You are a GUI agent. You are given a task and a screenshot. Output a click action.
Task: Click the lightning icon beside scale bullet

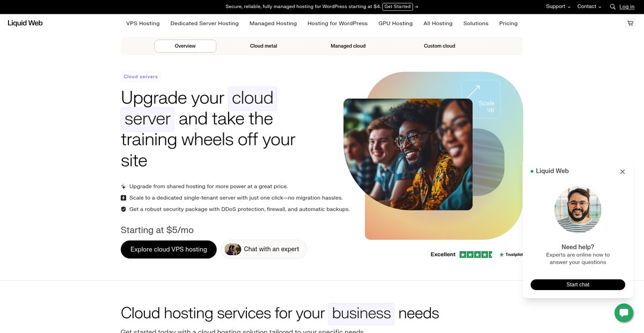[x=123, y=198]
